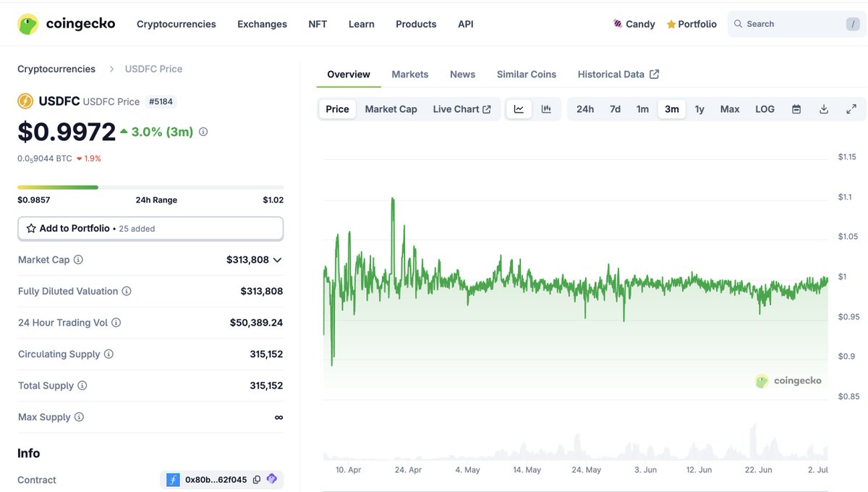Select the 7d time range
The image size is (868, 492).
(x=615, y=109)
